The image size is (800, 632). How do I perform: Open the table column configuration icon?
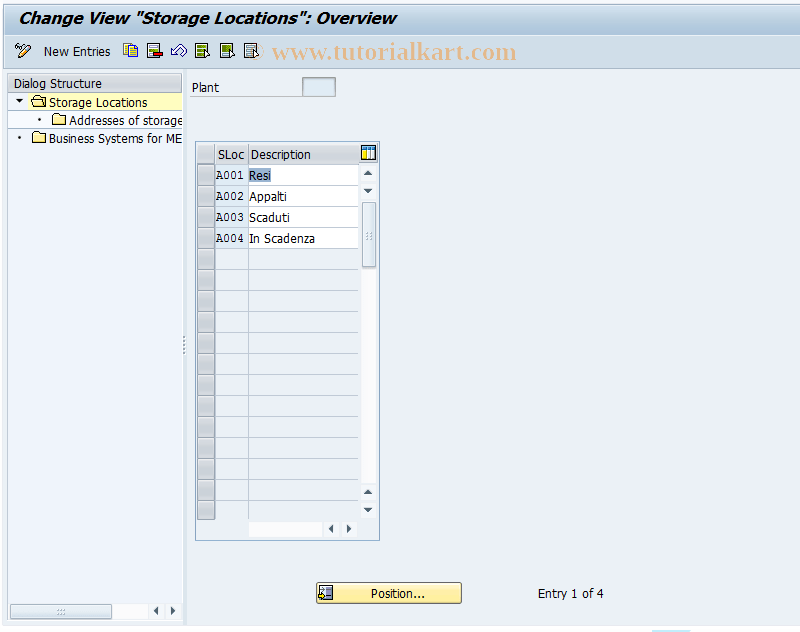(x=368, y=153)
